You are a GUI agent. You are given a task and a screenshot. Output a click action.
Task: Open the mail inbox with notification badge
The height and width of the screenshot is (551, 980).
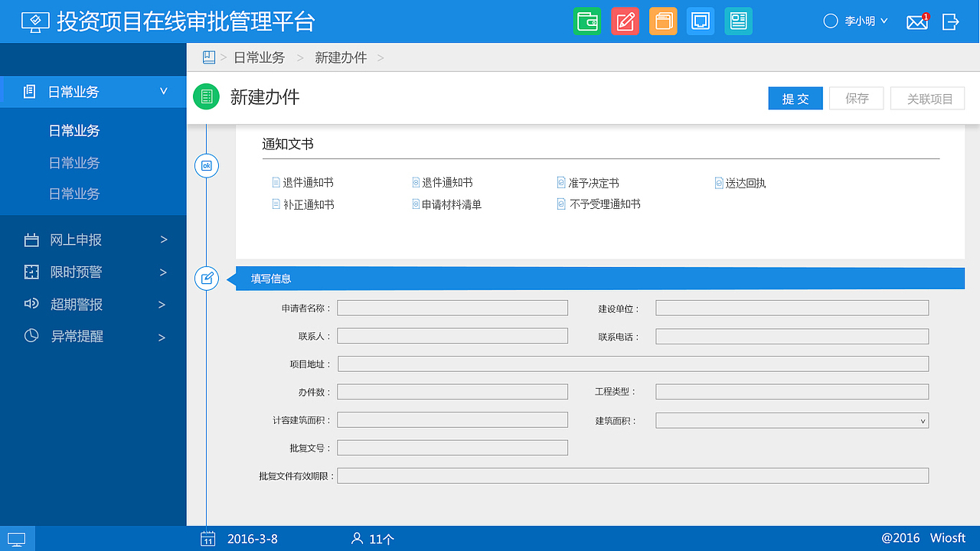click(x=917, y=21)
